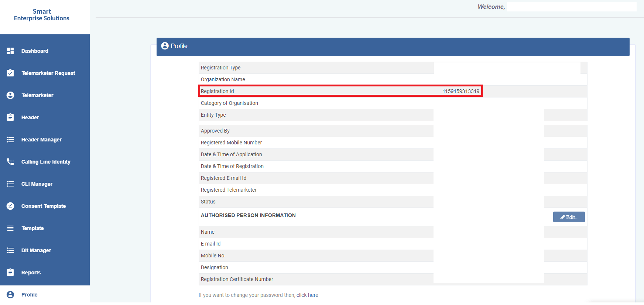Click Smart Enterprise Solutions logo text
The width and height of the screenshot is (644, 305).
point(42,15)
